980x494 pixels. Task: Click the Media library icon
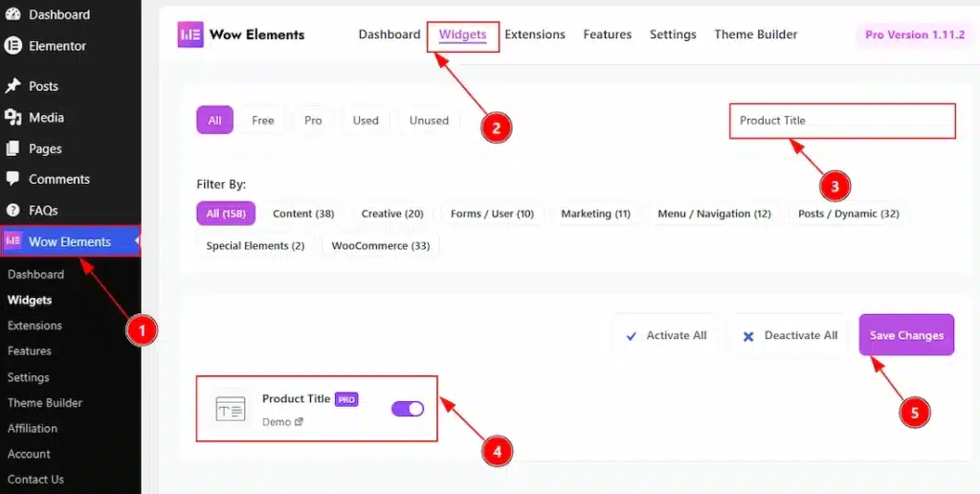click(x=12, y=117)
